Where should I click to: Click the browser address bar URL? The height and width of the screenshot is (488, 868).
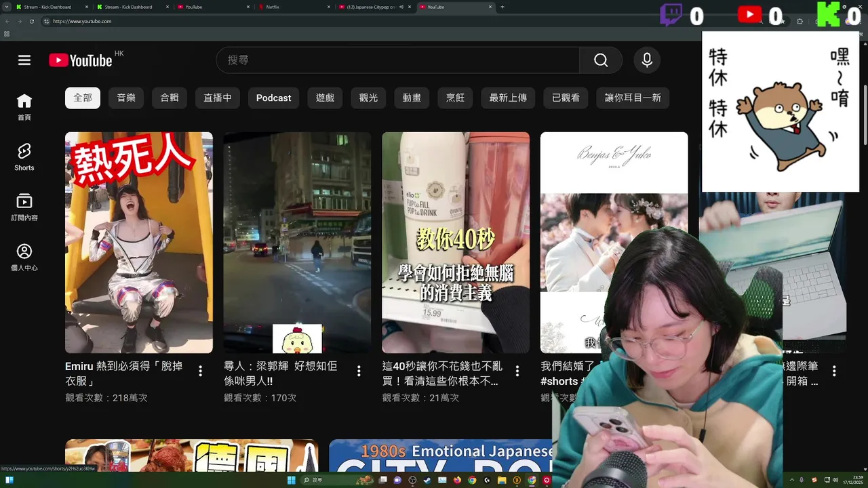tap(82, 21)
